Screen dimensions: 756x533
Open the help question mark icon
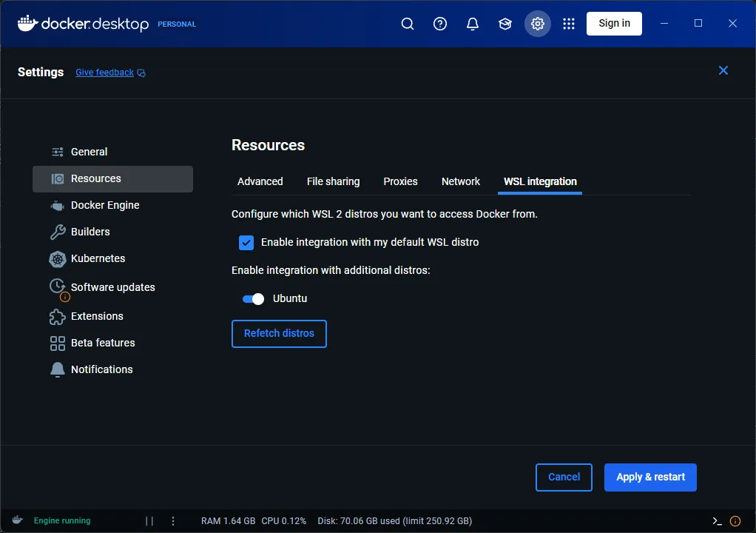(439, 24)
